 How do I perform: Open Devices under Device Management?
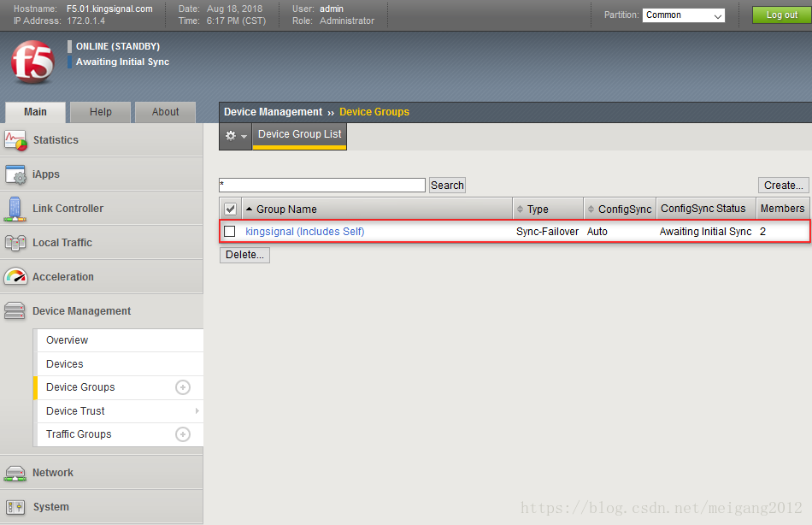coord(119,363)
